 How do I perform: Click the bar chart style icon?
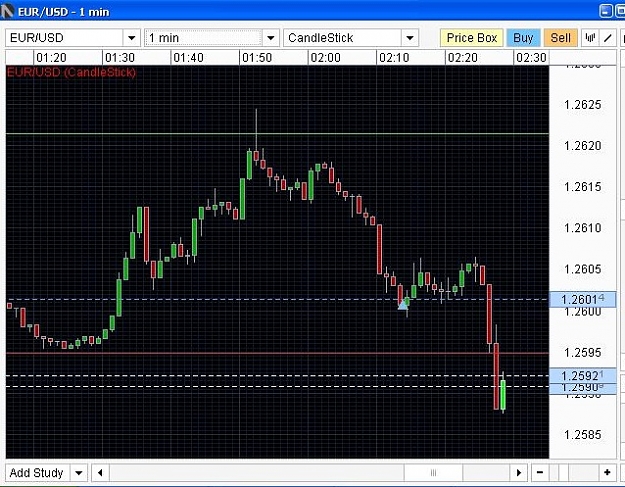coord(590,38)
